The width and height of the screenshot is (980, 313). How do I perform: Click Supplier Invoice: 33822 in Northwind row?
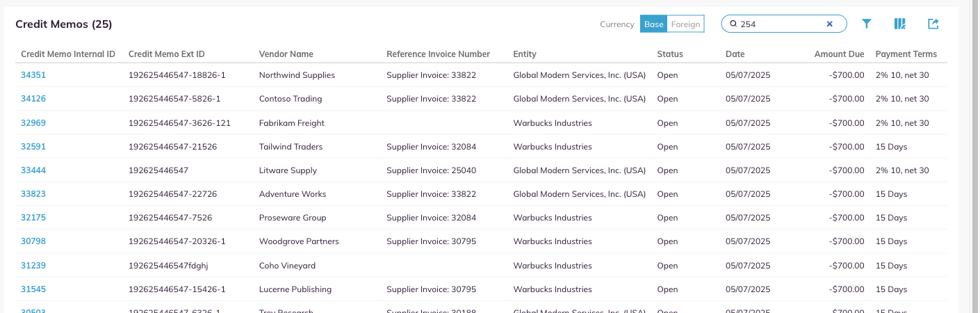(x=432, y=75)
